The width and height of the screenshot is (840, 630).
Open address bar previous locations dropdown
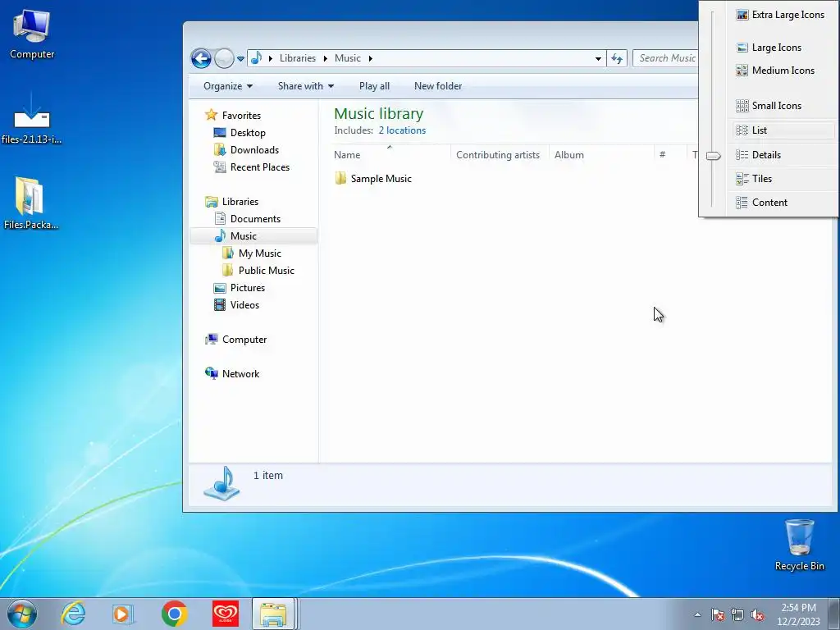coord(598,58)
